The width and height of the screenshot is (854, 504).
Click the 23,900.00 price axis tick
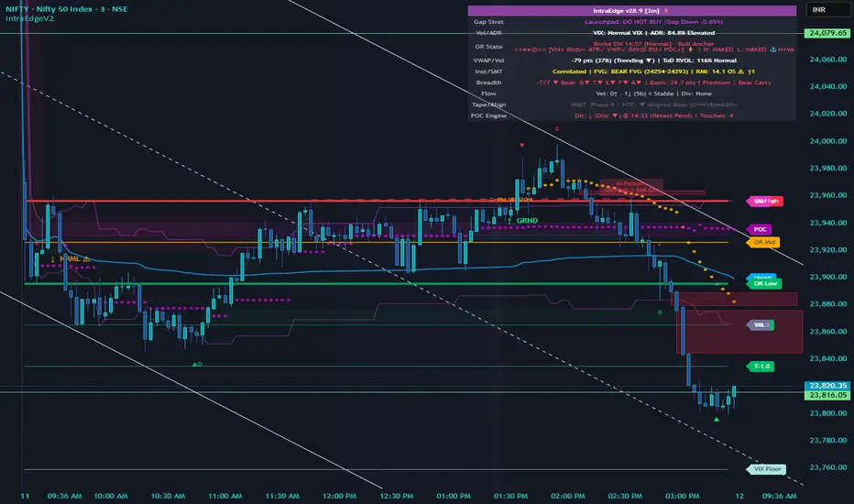(827, 277)
